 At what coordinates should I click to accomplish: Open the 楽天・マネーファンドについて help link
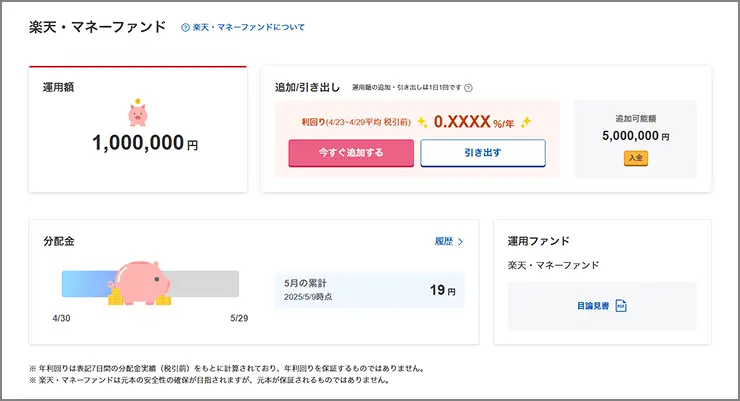click(248, 27)
